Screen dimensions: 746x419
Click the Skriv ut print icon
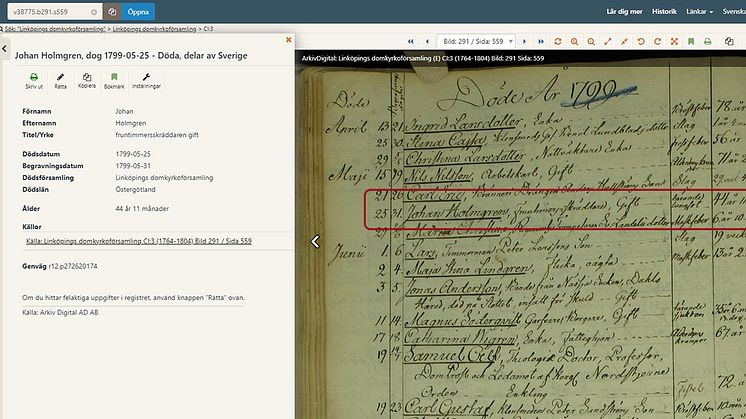pos(33,80)
